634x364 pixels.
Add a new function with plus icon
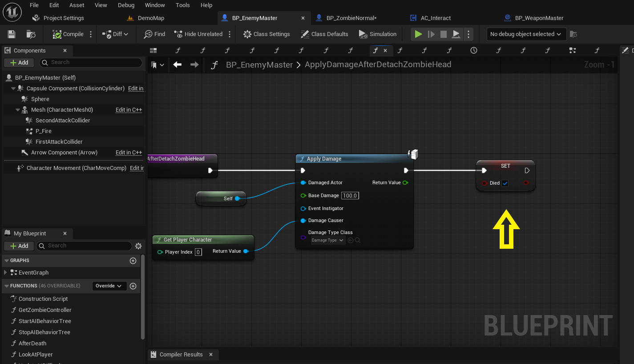[133, 286]
